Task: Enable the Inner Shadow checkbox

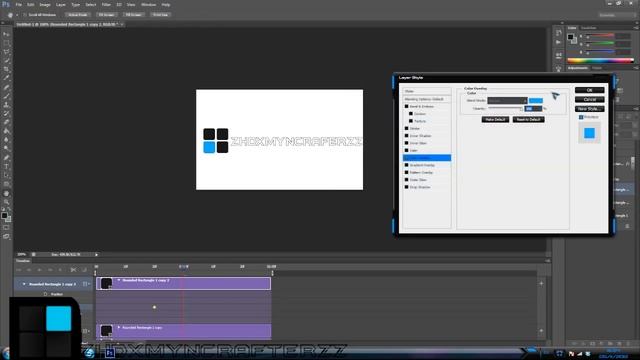Action: [x=406, y=136]
